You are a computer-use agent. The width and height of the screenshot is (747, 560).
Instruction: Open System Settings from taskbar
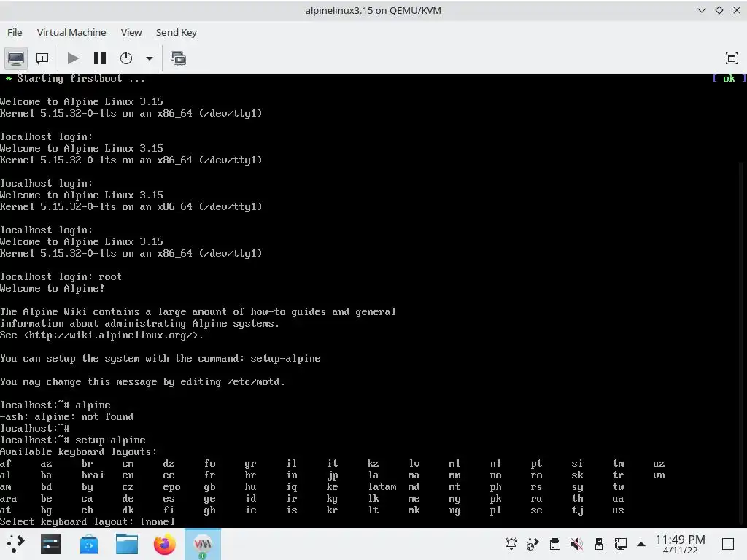pyautogui.click(x=51, y=544)
